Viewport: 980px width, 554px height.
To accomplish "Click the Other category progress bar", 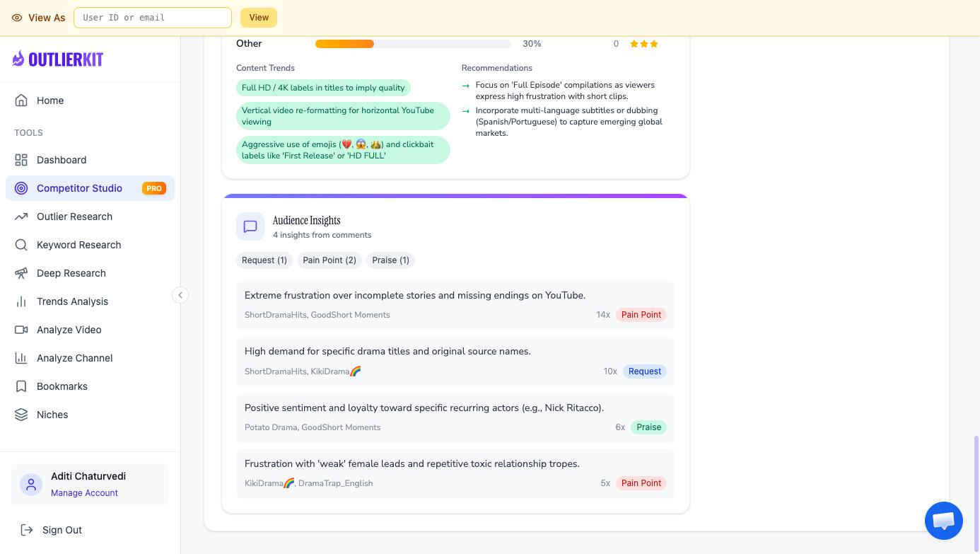I will pyautogui.click(x=412, y=44).
